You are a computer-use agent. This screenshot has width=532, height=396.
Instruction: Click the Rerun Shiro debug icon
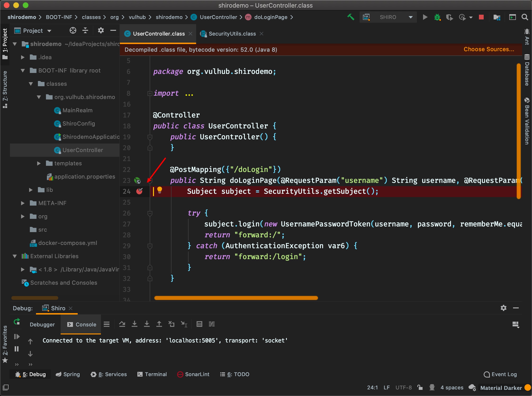pos(17,321)
